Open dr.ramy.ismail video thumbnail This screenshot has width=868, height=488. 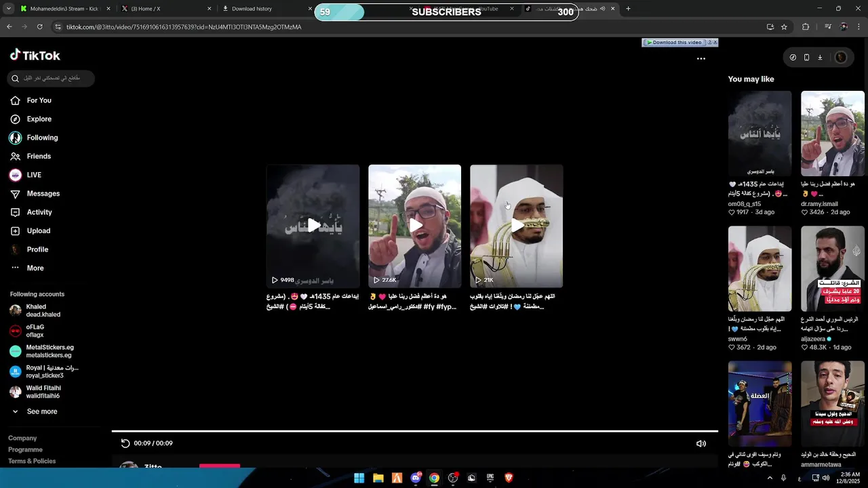[x=832, y=134]
